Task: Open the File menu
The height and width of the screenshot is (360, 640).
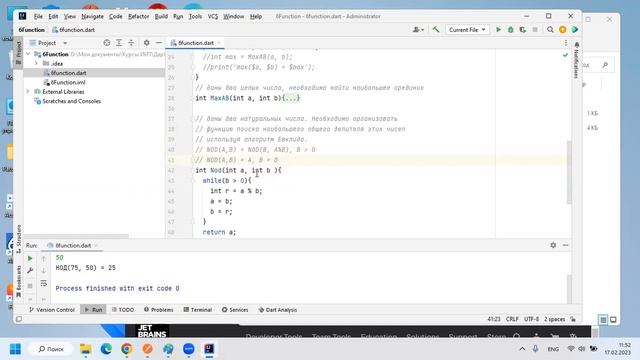Action: point(38,16)
